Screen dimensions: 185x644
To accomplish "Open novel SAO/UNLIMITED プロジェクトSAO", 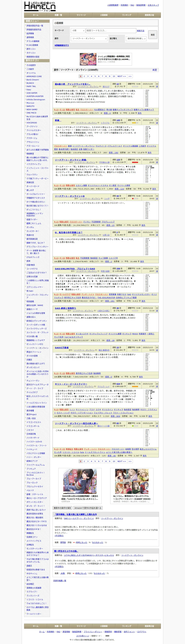I will click(x=75, y=268).
